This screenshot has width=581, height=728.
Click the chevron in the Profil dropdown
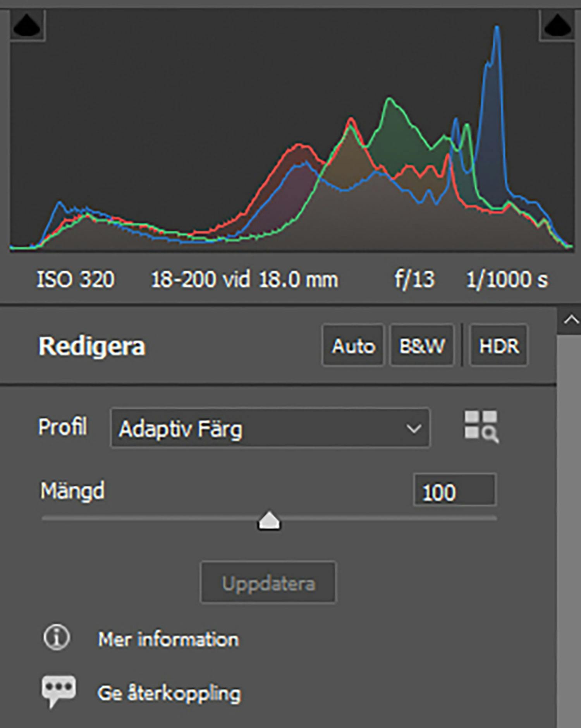click(413, 428)
